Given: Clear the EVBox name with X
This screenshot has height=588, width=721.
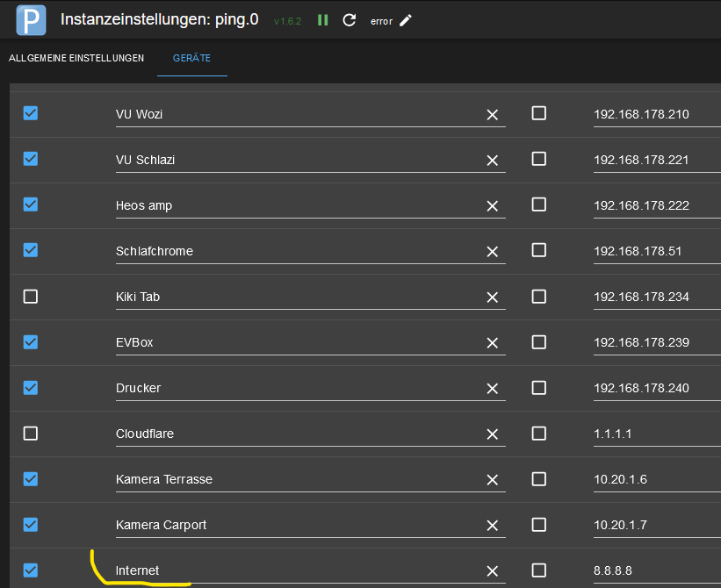Looking at the screenshot, I should [493, 343].
